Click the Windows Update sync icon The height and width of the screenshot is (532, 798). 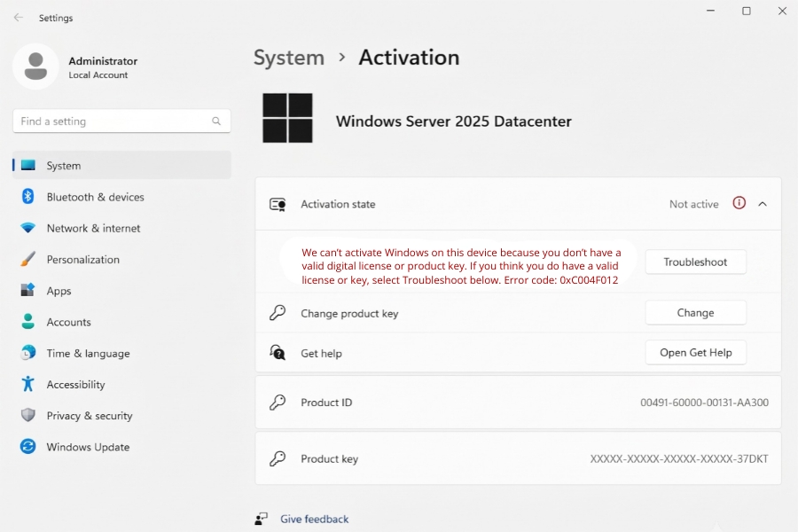tap(28, 447)
